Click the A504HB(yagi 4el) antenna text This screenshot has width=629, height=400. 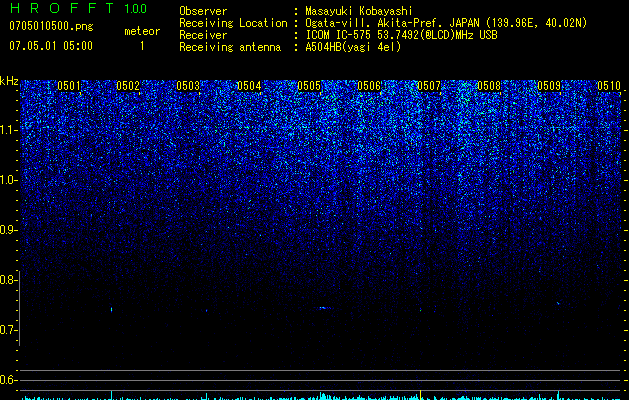pyautogui.click(x=353, y=47)
